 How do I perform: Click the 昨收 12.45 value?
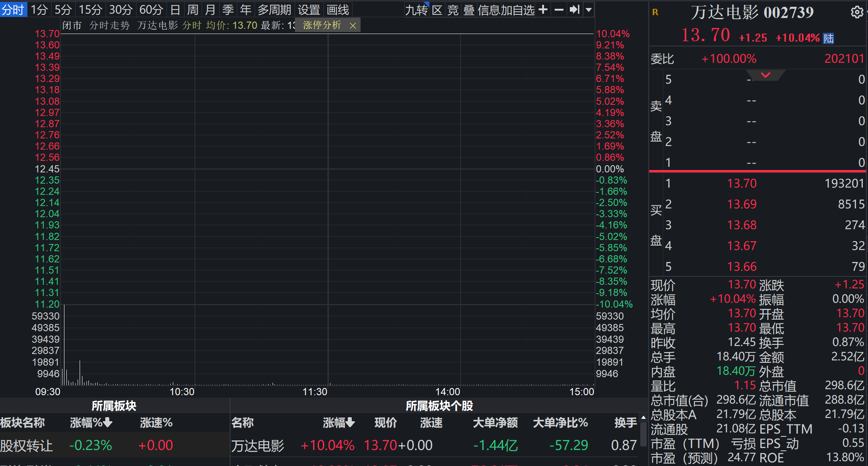742,342
